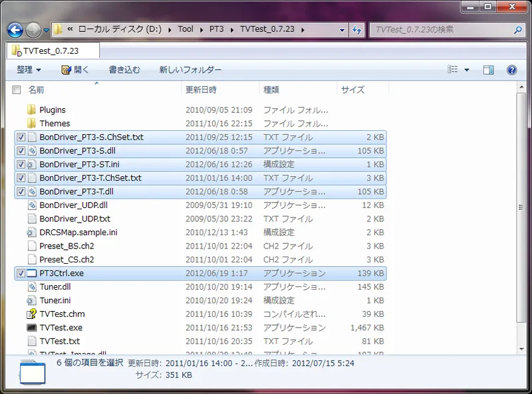Image resolution: width=532 pixels, height=394 pixels.
Task: Click PT3 in the address breadcrumb
Action: coord(217,29)
